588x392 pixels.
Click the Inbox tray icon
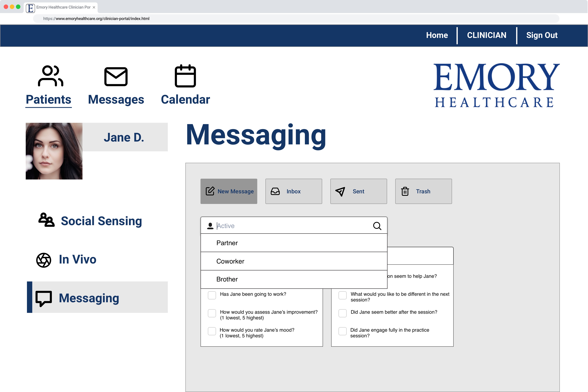pos(275,191)
